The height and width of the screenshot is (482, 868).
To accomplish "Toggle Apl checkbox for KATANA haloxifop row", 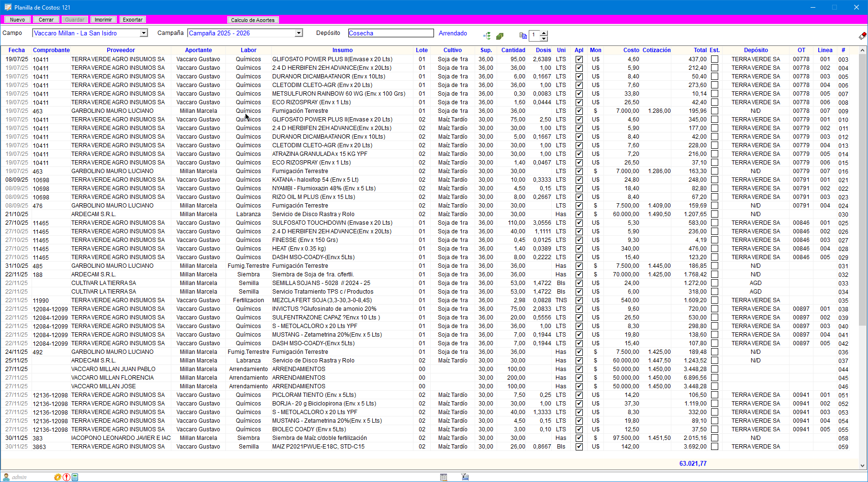I will point(579,180).
